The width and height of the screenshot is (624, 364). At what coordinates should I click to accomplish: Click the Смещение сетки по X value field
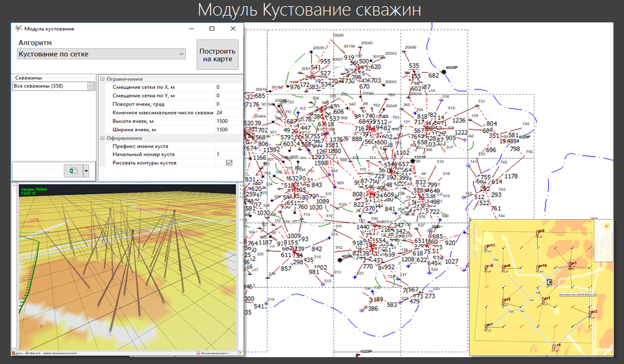coord(229,87)
